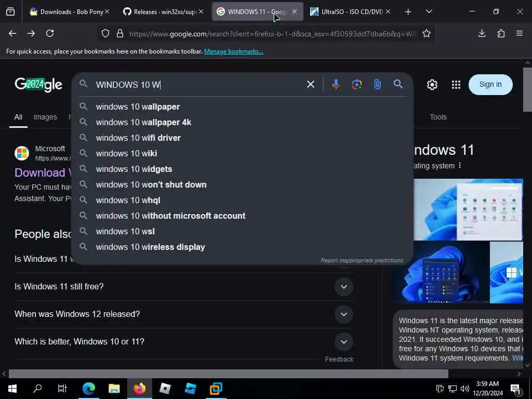The image size is (532, 399).
Task: Bookmark this page with the star icon
Action: tap(427, 33)
